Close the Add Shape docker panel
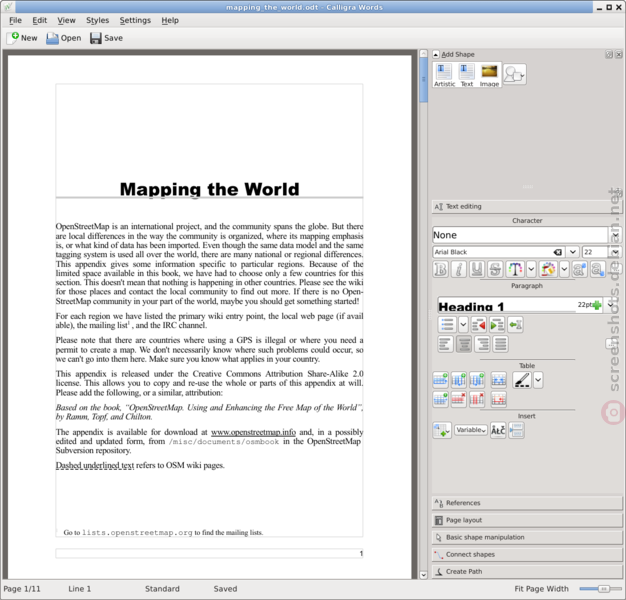 point(619,54)
